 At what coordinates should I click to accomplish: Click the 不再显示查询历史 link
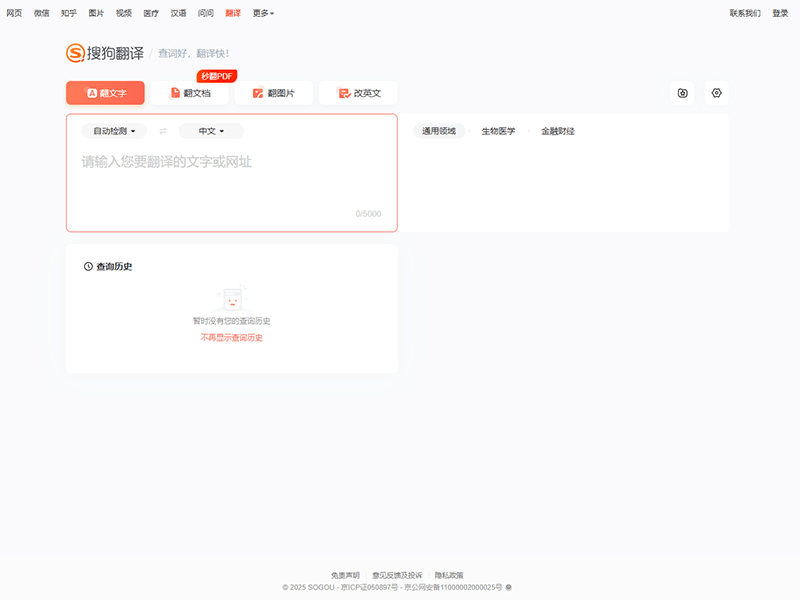tap(231, 338)
